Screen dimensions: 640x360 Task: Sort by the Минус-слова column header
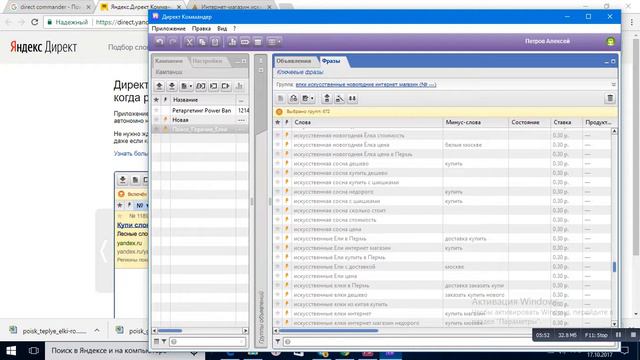pyautogui.click(x=476, y=122)
